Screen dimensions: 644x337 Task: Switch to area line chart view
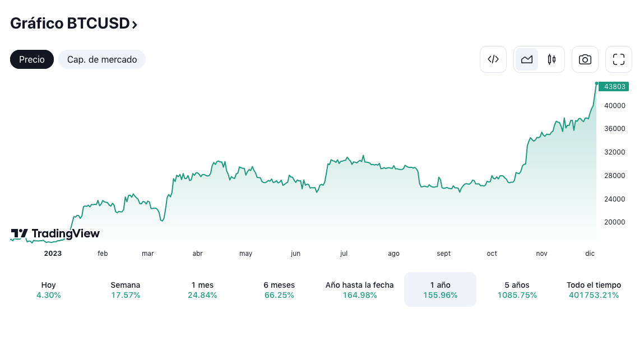pyautogui.click(x=527, y=59)
